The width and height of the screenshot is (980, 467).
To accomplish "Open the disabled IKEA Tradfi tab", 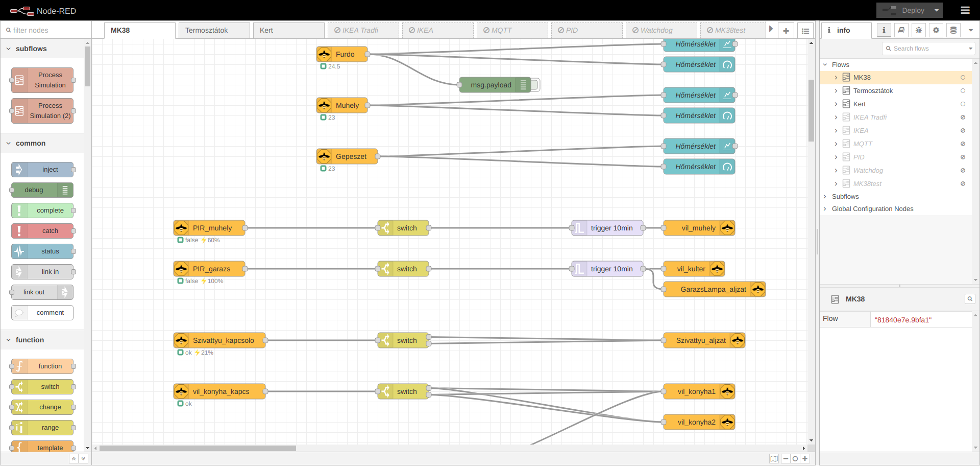I will point(363,31).
